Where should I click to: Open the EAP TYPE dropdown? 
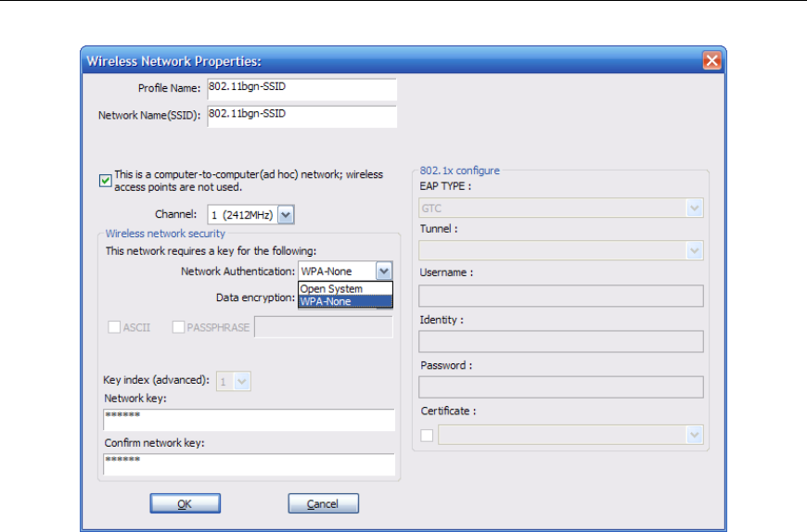(x=561, y=209)
